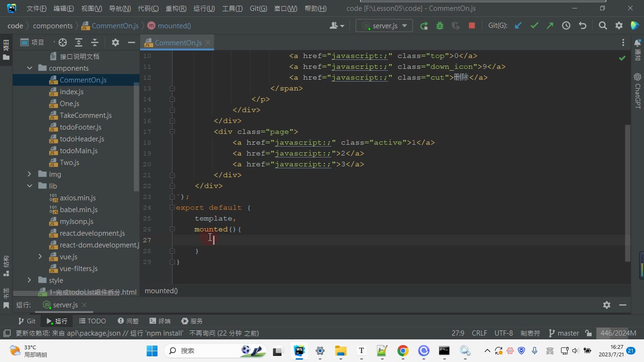The width and height of the screenshot is (644, 362).
Task: Collapse the components folder
Action: 30,68
